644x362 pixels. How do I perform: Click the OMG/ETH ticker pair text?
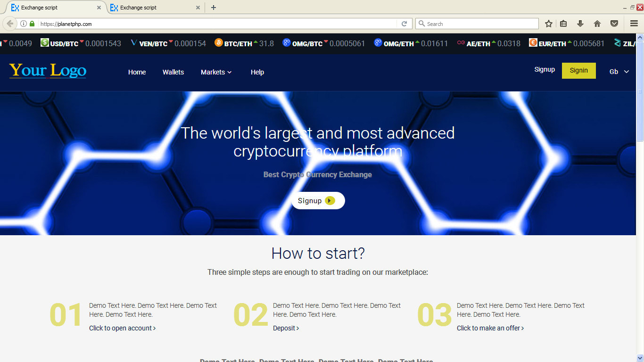pos(399,44)
